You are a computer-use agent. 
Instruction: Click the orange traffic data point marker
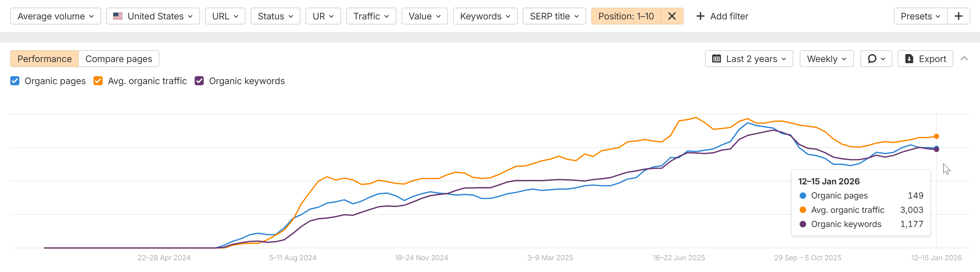tap(936, 136)
